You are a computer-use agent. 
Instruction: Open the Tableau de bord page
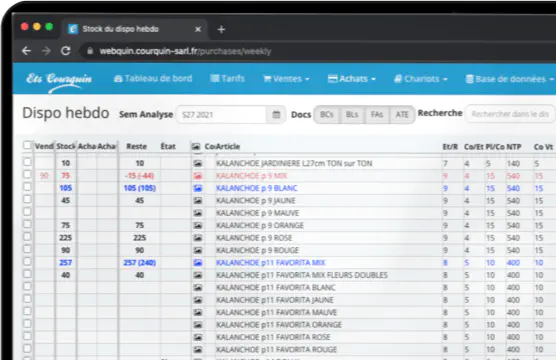pos(153,78)
